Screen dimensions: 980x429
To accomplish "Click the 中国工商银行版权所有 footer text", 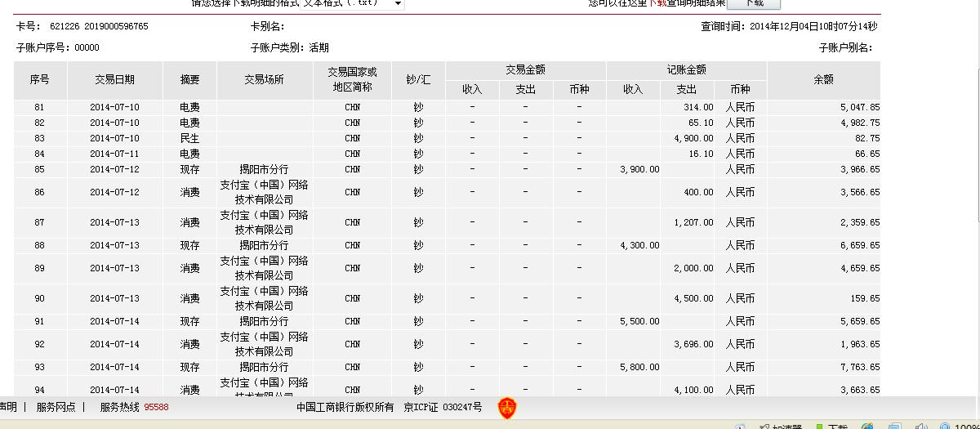I will coord(345,407).
